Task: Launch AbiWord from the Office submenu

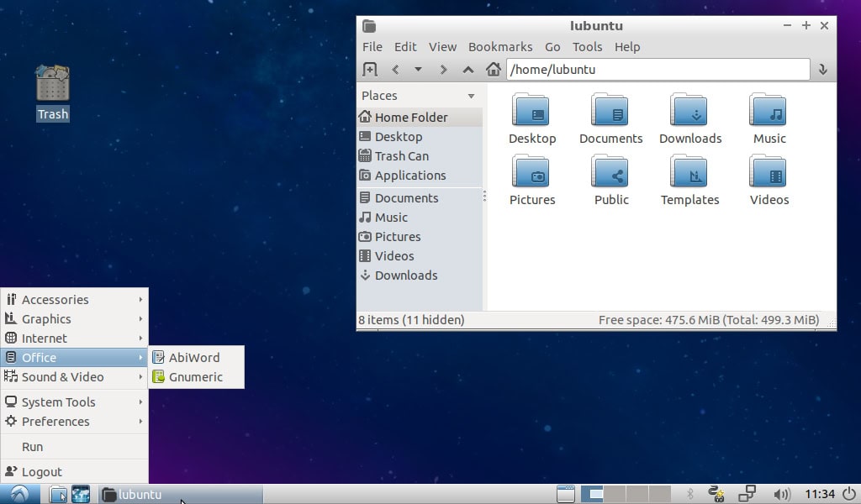Action: pyautogui.click(x=194, y=357)
